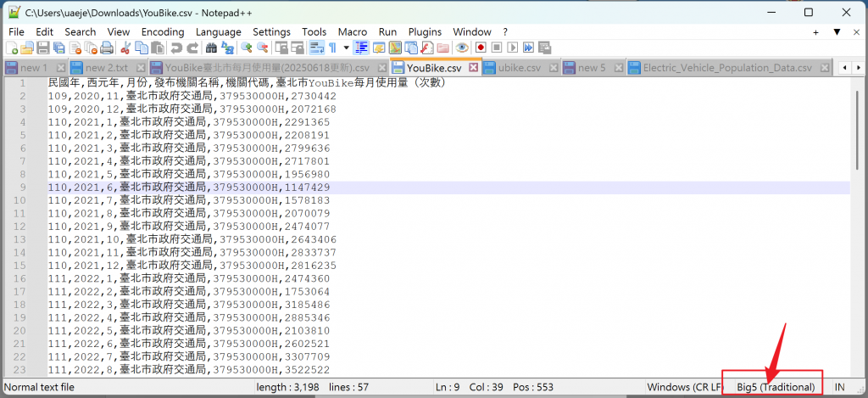Show the Document Map panel icon
This screenshot has height=398, width=868.
pyautogui.click(x=395, y=48)
